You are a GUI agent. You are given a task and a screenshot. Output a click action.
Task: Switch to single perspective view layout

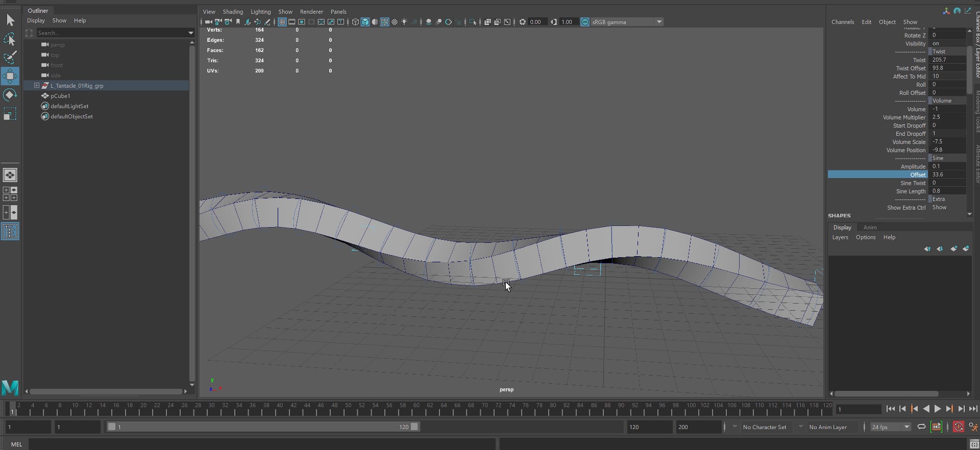[x=10, y=175]
